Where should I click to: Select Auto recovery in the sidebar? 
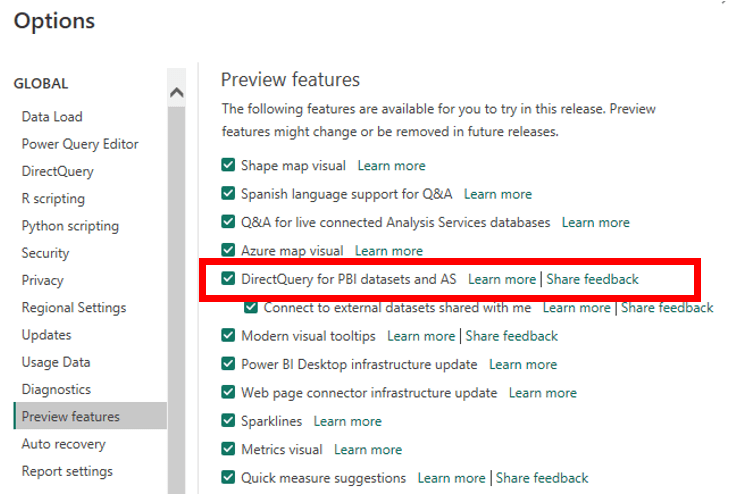[64, 444]
